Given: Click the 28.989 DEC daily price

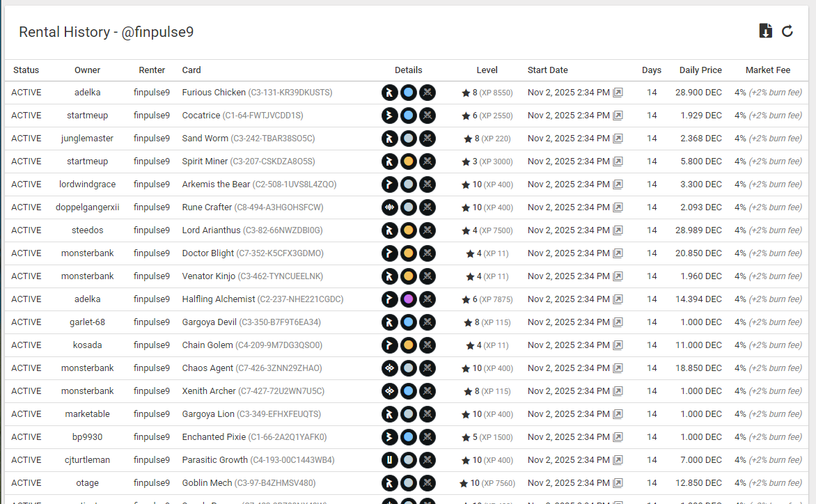Looking at the screenshot, I should pyautogui.click(x=698, y=230).
